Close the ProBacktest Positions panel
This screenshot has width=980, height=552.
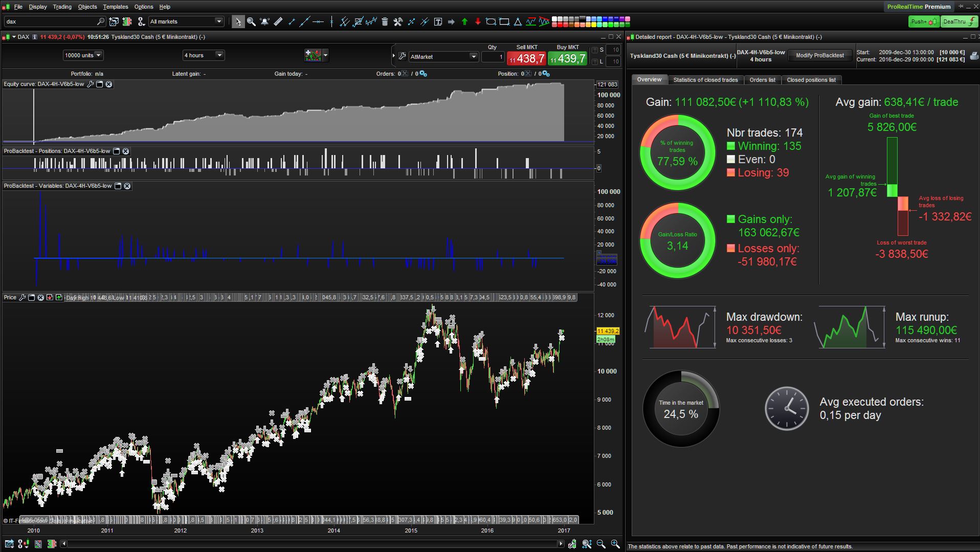click(126, 151)
